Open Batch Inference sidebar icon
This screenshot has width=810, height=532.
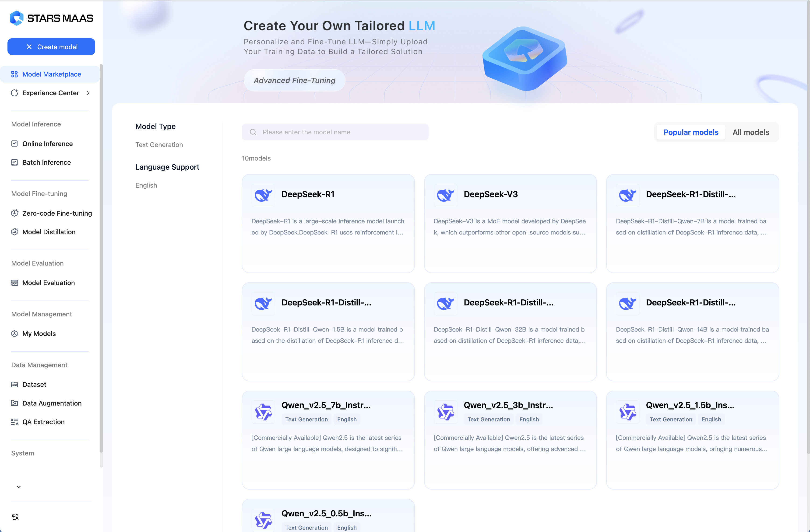[14, 162]
